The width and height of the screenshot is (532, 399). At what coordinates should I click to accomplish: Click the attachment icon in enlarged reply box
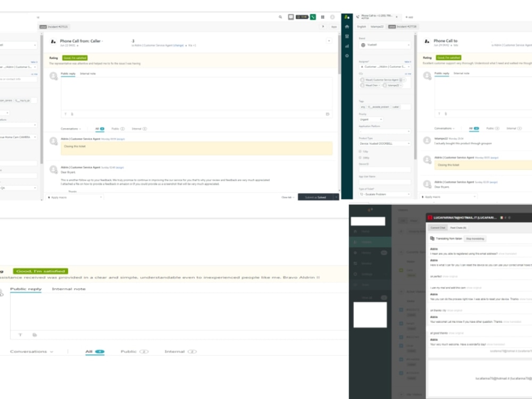pos(35,335)
